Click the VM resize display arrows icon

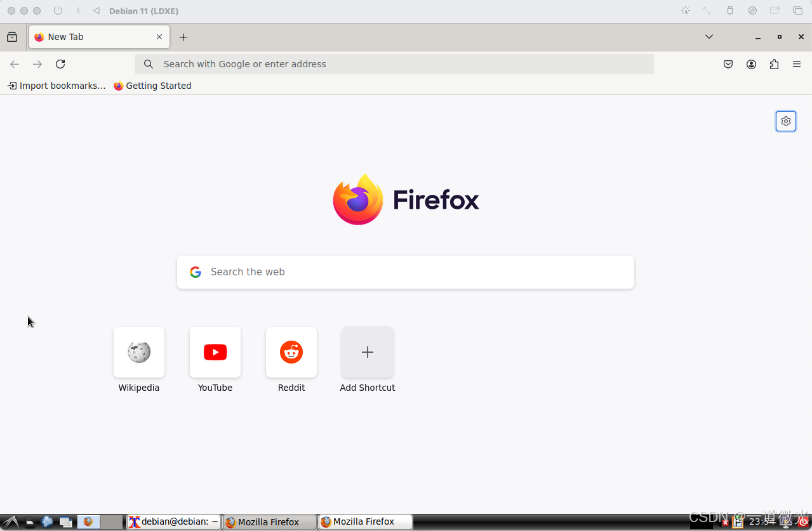[x=707, y=11]
